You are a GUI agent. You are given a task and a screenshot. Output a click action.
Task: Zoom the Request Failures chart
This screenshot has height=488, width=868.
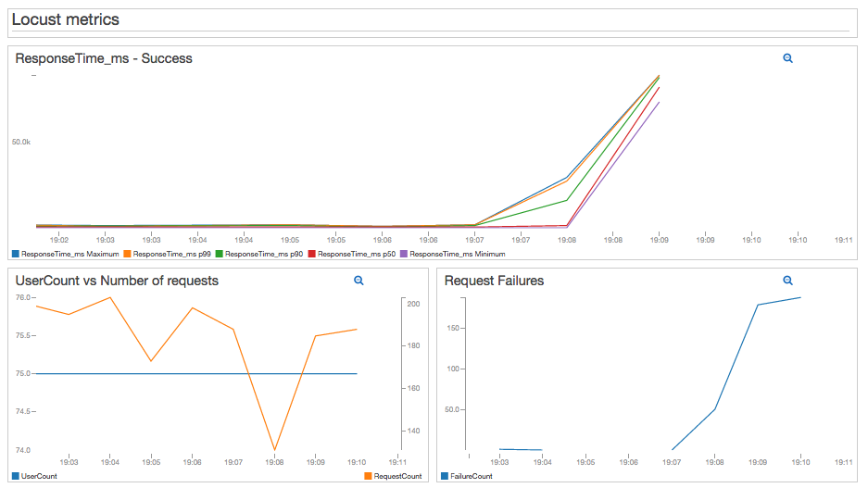tap(787, 281)
